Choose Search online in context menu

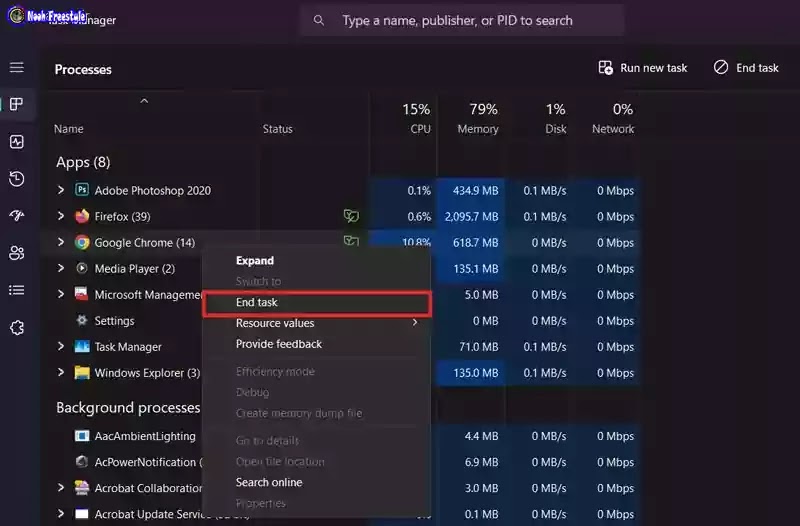point(316,482)
